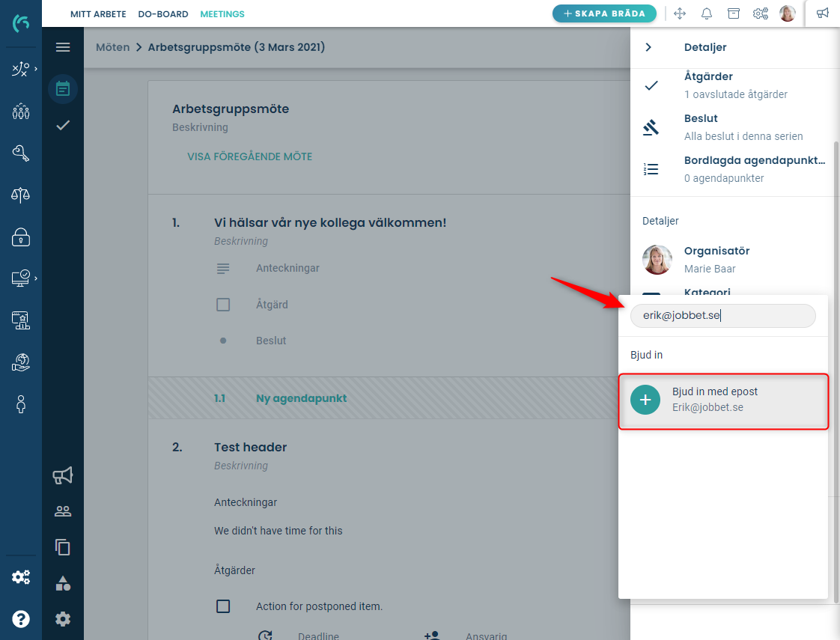Expand the monitor sidebar item arrow
Viewport: 840px width, 640px height.
[x=36, y=278]
